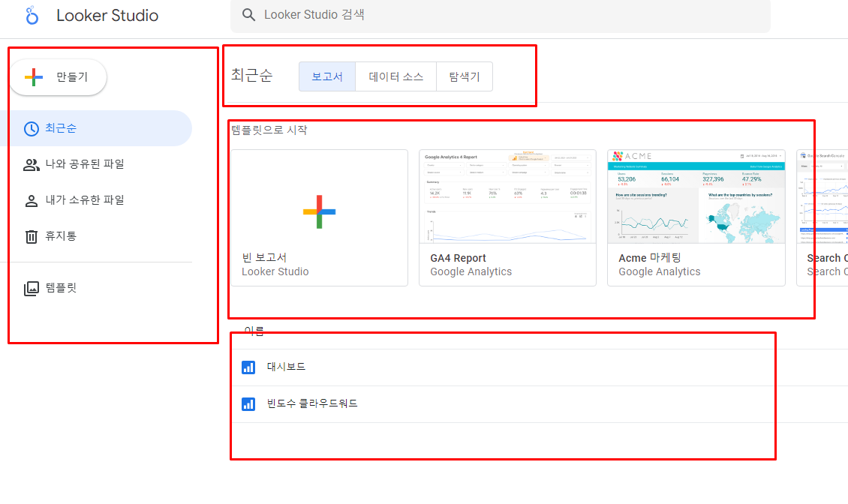Click the Acme 마케팅 template title
This screenshot has height=504, width=848.
tap(650, 258)
